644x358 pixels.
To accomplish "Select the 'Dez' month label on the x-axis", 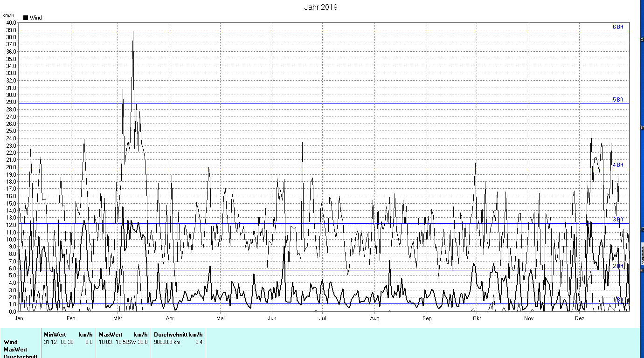I will coord(579,319).
